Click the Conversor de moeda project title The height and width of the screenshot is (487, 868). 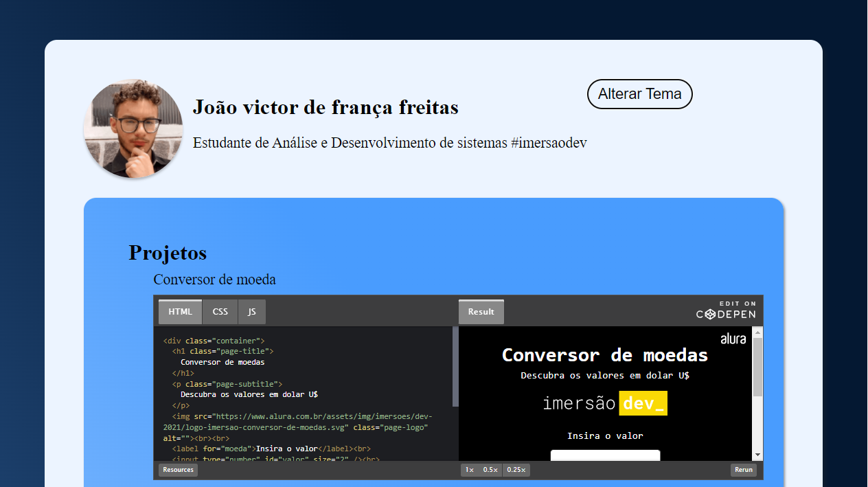[x=214, y=280]
